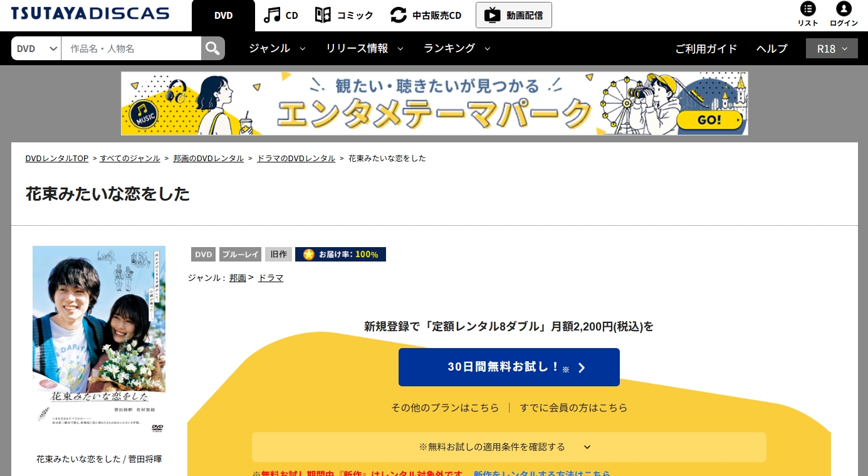Click the used CD sales arrows icon
Screen dimensions: 868x476
click(399, 15)
